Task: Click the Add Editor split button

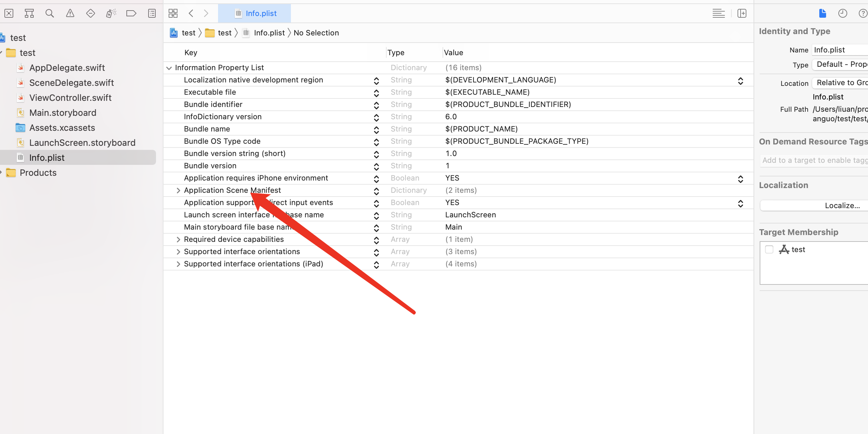Action: 742,13
